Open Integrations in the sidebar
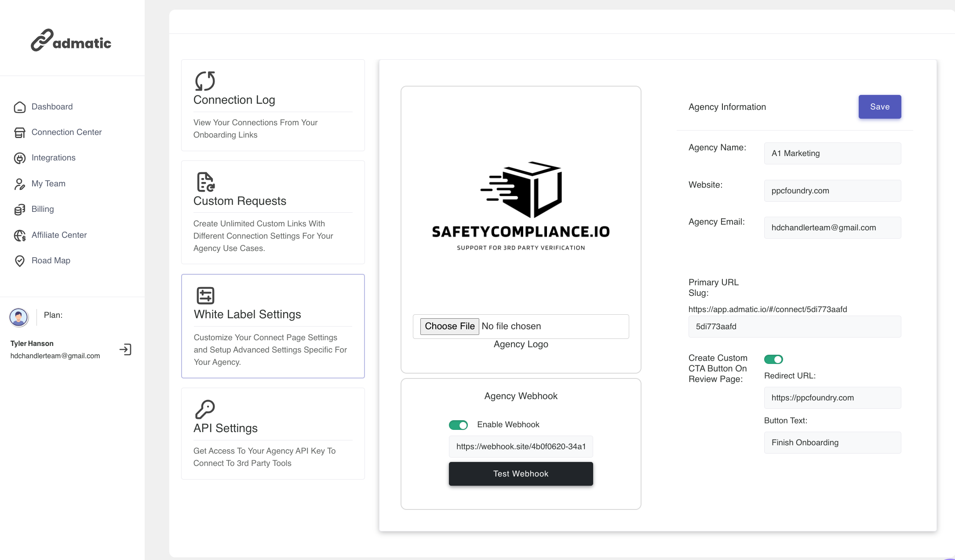This screenshot has height=560, width=955. pyautogui.click(x=53, y=158)
